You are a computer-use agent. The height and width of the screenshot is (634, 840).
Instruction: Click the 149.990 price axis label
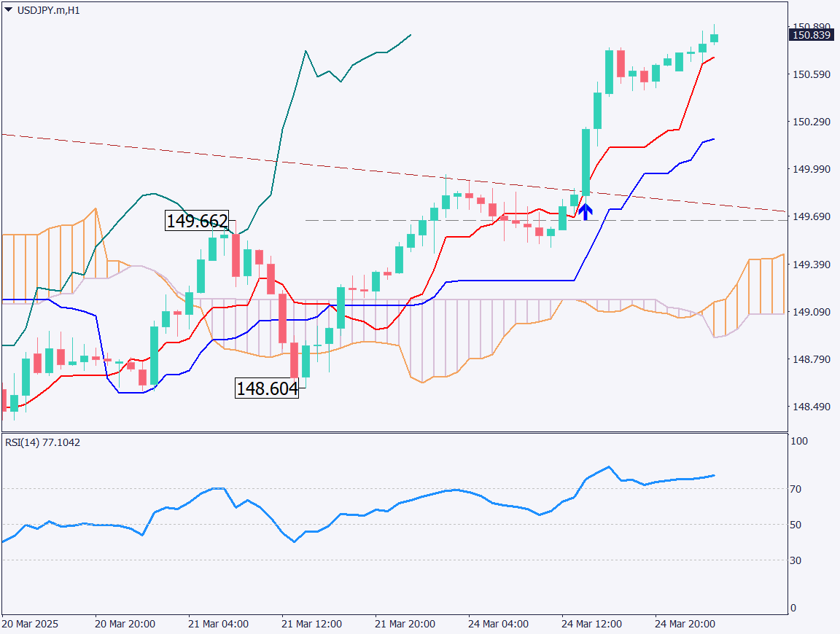coord(812,169)
